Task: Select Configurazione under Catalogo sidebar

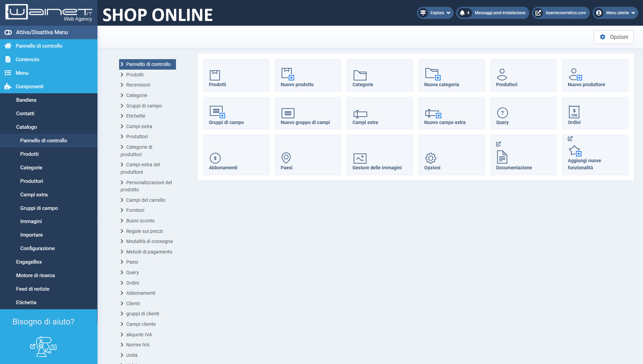Action: (37, 248)
